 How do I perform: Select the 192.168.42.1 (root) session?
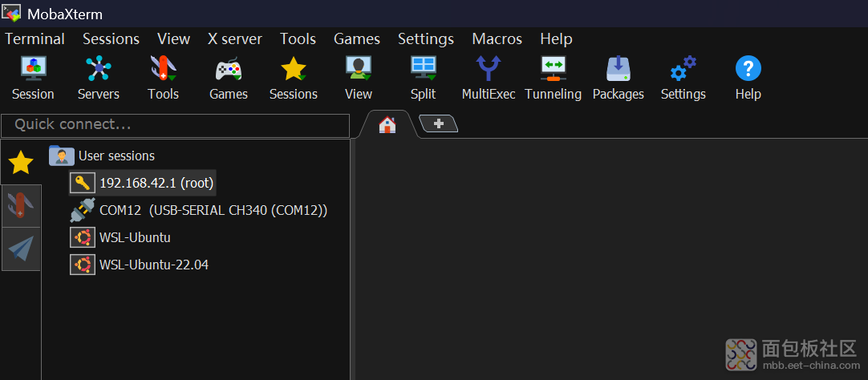pos(156,183)
